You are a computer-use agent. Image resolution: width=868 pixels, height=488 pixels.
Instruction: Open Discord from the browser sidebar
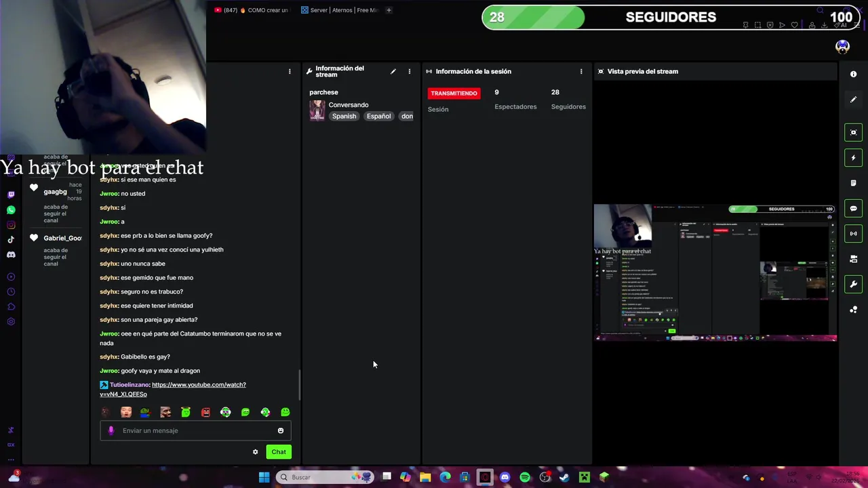11,255
